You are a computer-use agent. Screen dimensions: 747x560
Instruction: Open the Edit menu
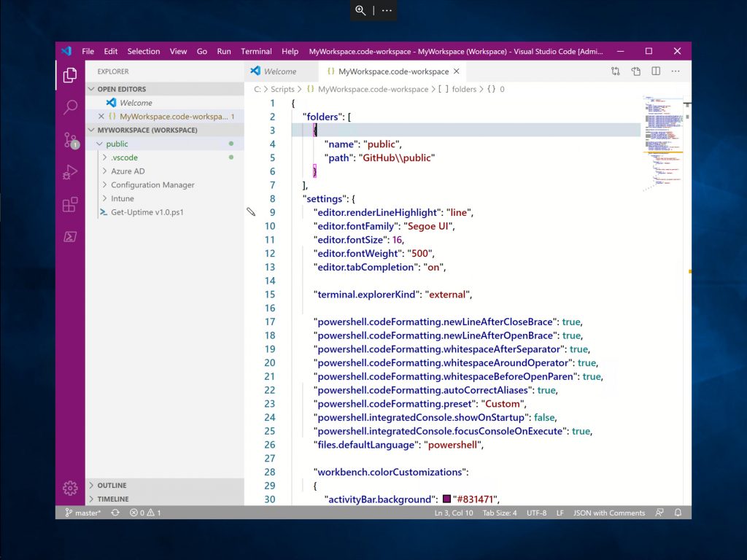pyautogui.click(x=111, y=52)
